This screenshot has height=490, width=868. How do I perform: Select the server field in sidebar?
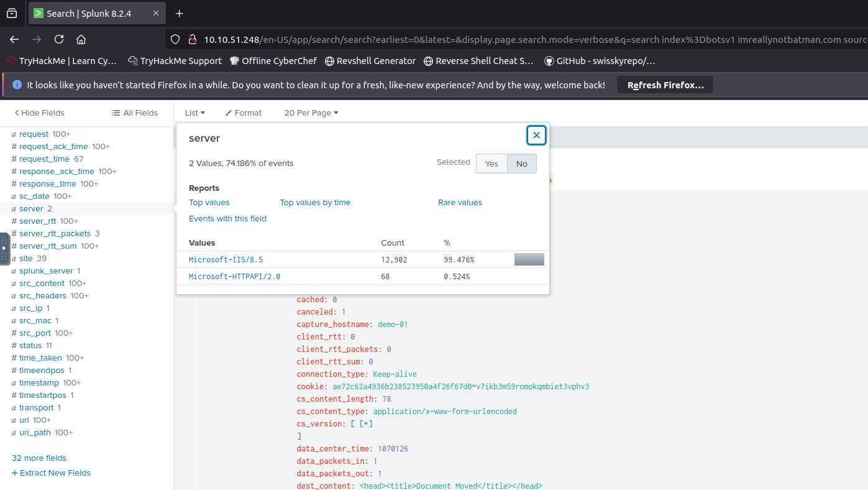click(31, 208)
